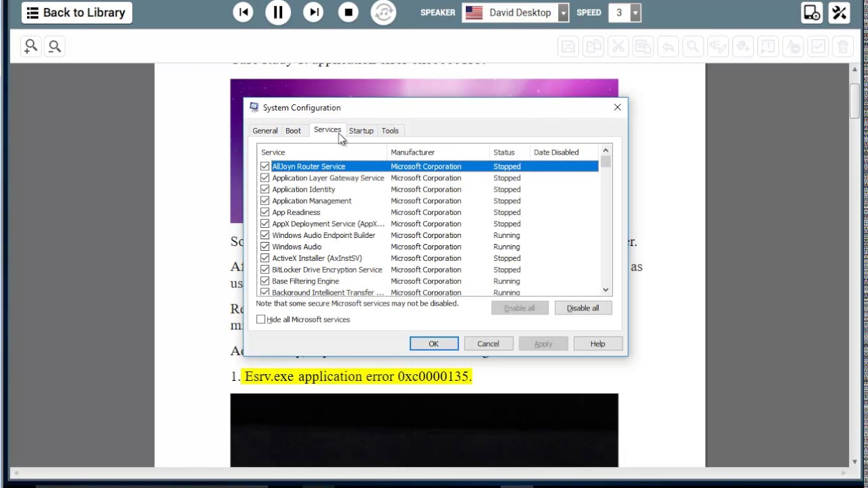Click the trash delete toolbar icon

pos(843,47)
